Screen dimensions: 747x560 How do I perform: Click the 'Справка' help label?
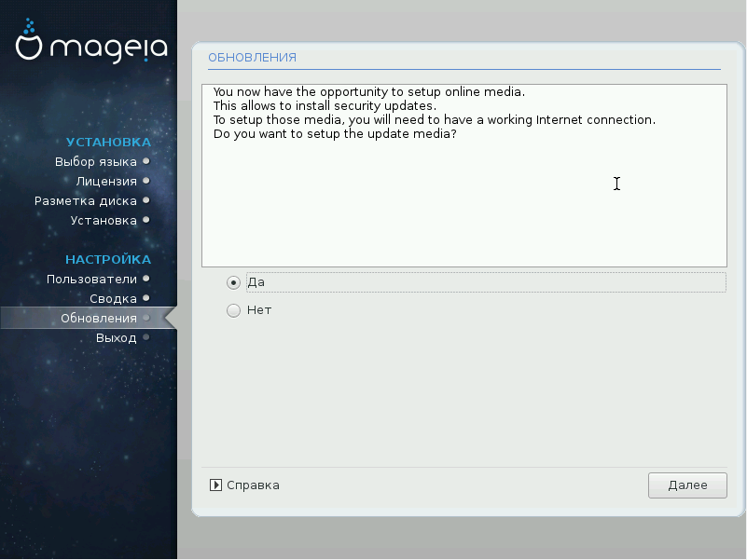(253, 485)
